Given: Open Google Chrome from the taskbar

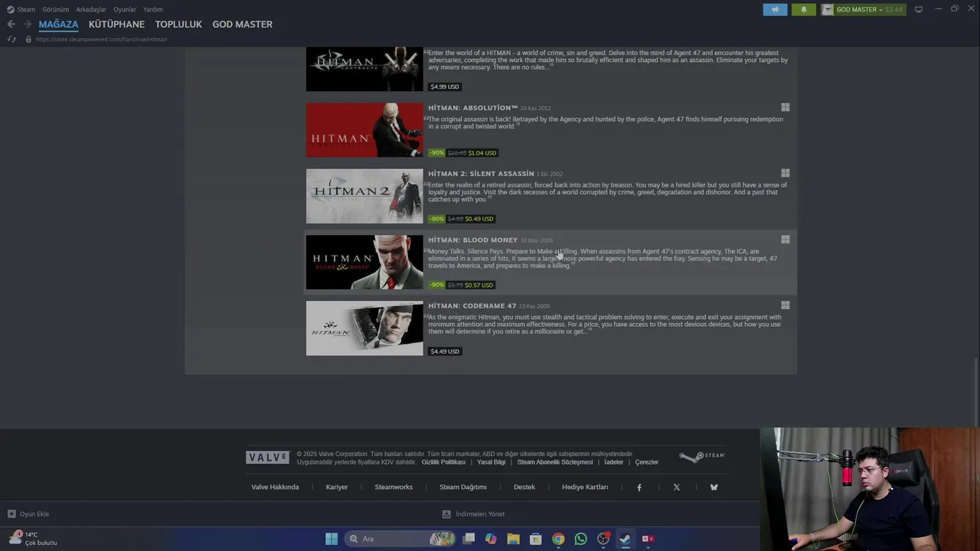Looking at the screenshot, I should (x=558, y=539).
